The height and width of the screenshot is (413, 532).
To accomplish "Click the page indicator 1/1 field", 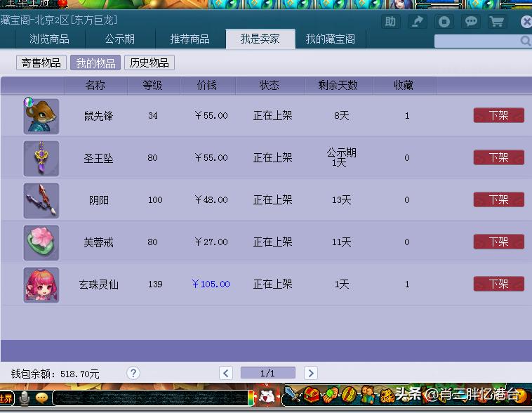I will pyautogui.click(x=268, y=373).
